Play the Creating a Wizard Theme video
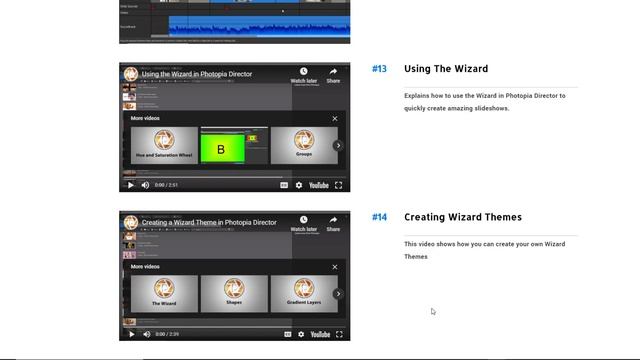 tap(131, 334)
